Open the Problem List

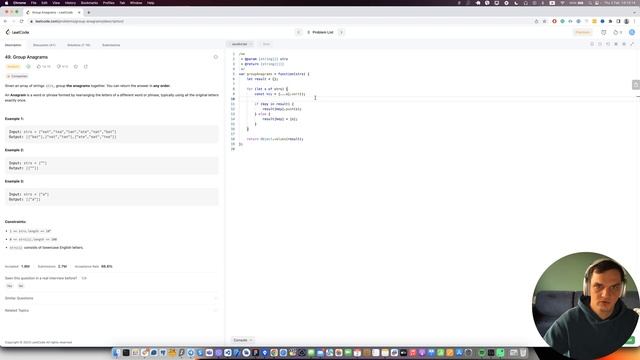point(320,32)
